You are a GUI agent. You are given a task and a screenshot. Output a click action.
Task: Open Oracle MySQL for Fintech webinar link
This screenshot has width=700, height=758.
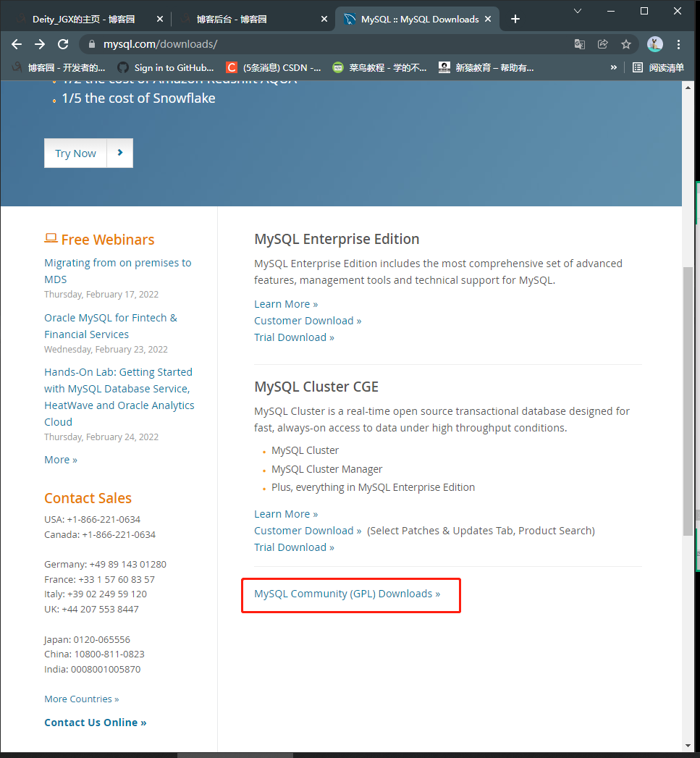[111, 326]
